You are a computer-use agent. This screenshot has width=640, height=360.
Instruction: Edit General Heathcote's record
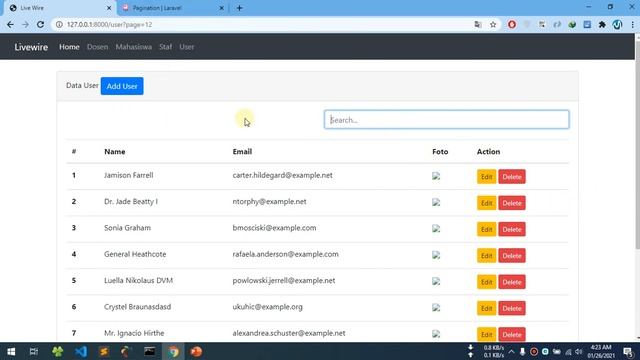pyautogui.click(x=487, y=256)
